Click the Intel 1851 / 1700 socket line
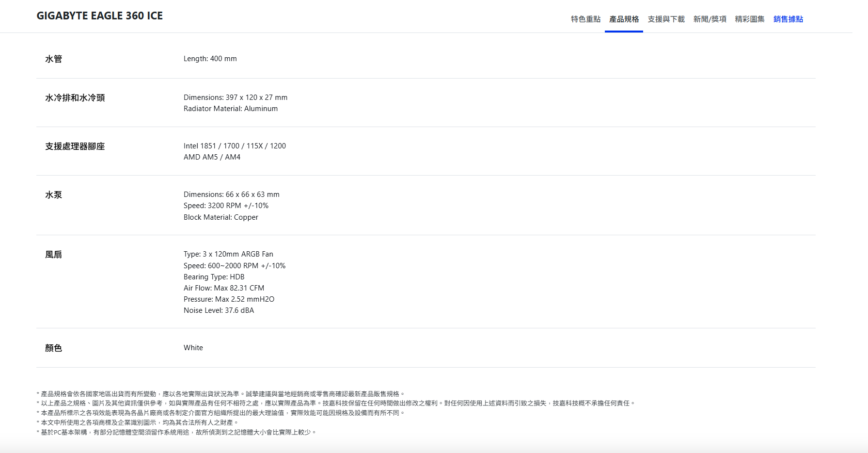The width and height of the screenshot is (868, 453). 235,146
